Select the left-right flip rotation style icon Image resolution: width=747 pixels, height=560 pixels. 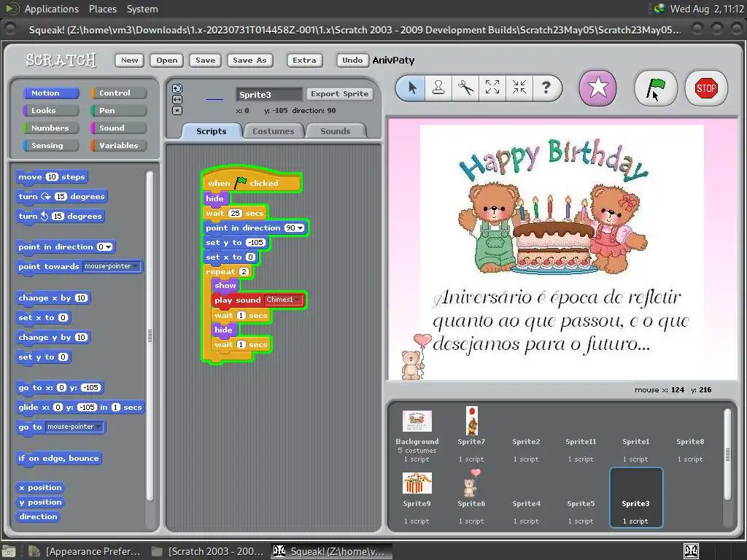[177, 99]
